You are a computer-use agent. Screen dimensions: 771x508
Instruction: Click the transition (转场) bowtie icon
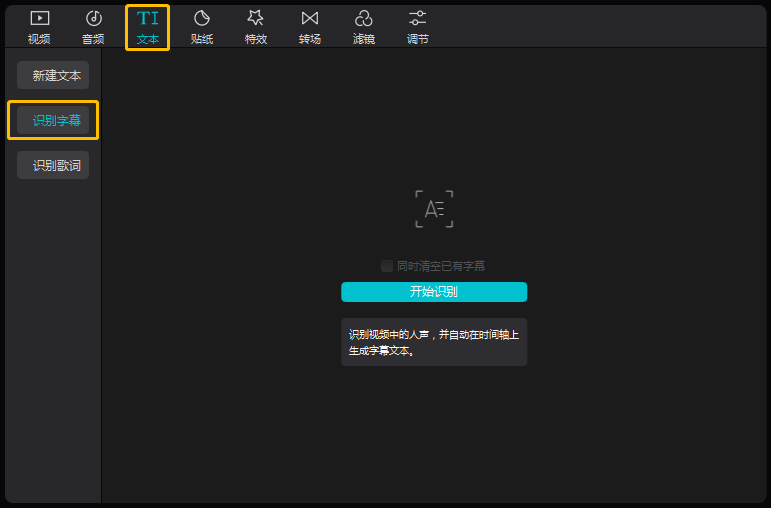[x=310, y=18]
